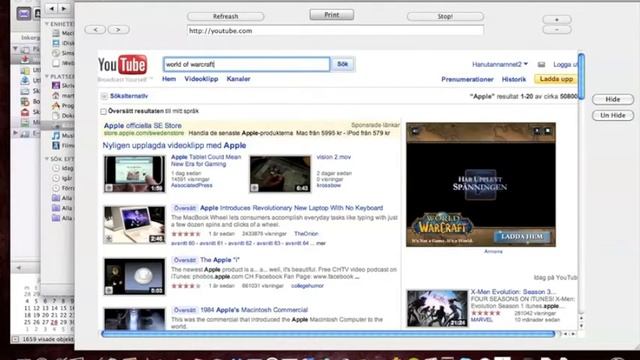The width and height of the screenshot is (640, 360).
Task: Open the Kanaler tab
Action: tap(238, 79)
